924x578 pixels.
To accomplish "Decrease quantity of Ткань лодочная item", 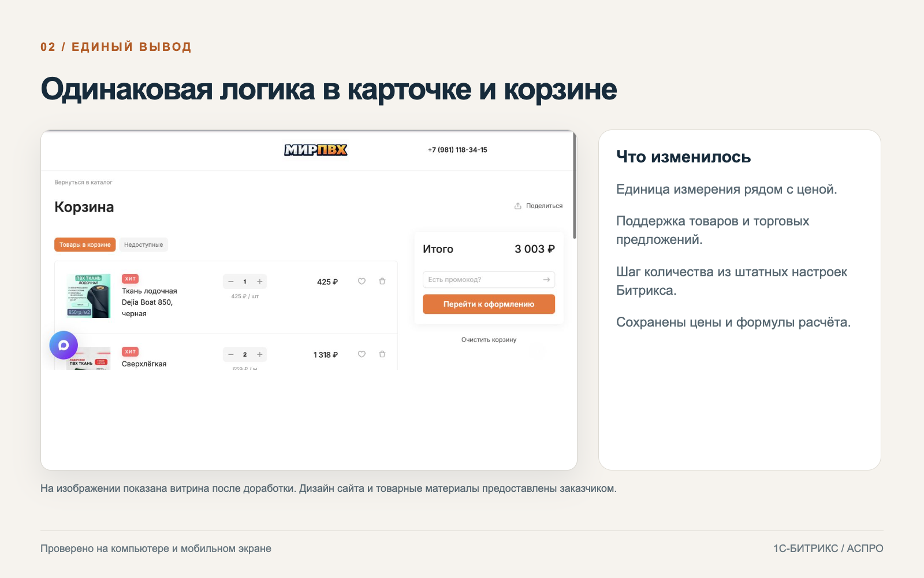I will [230, 281].
